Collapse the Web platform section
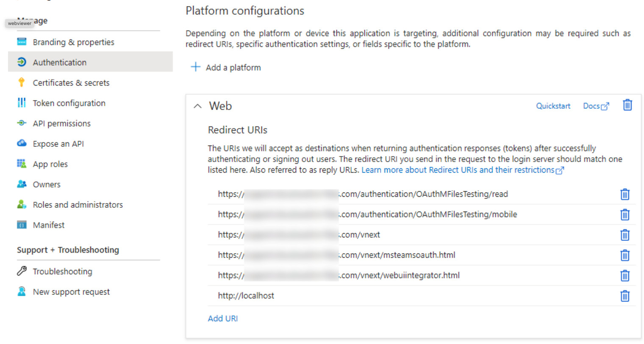 [197, 106]
